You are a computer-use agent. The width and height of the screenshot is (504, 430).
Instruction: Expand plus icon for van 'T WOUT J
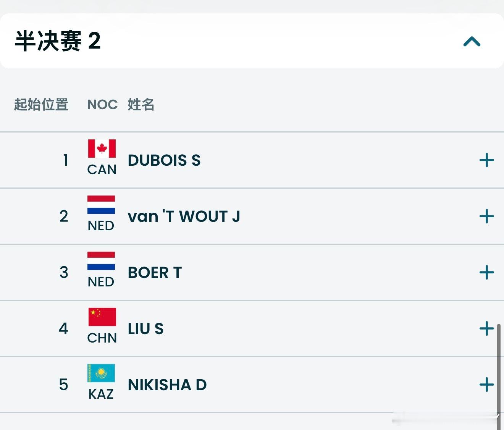click(486, 216)
